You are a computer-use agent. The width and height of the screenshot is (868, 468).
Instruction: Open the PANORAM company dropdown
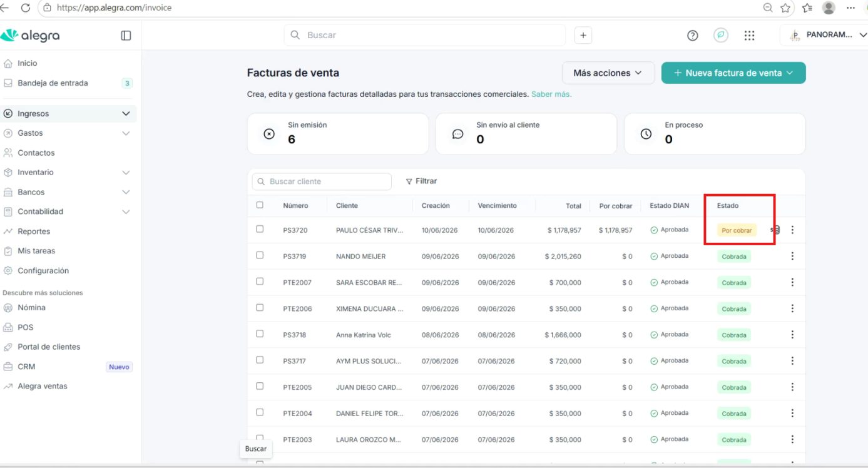[824, 36]
